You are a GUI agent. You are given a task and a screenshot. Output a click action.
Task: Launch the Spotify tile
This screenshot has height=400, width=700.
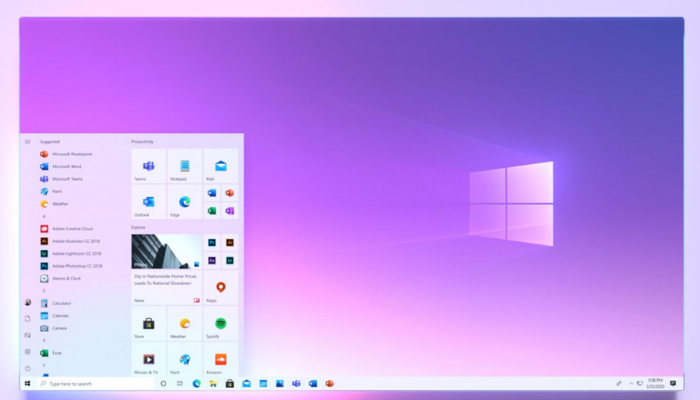[221, 323]
